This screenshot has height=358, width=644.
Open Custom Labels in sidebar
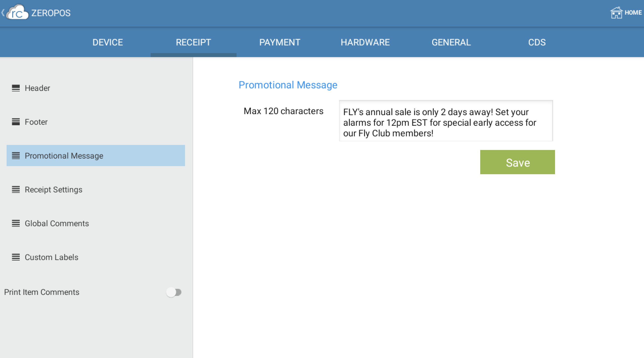[96, 257]
